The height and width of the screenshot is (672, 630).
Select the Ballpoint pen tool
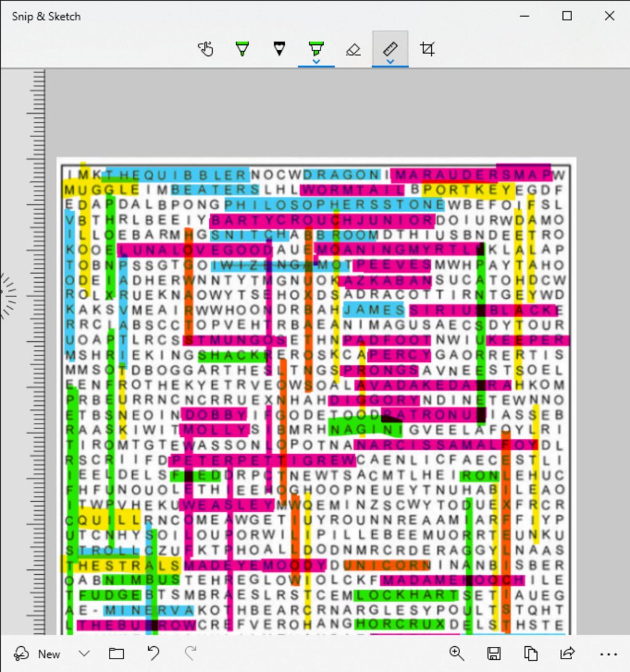[242, 49]
